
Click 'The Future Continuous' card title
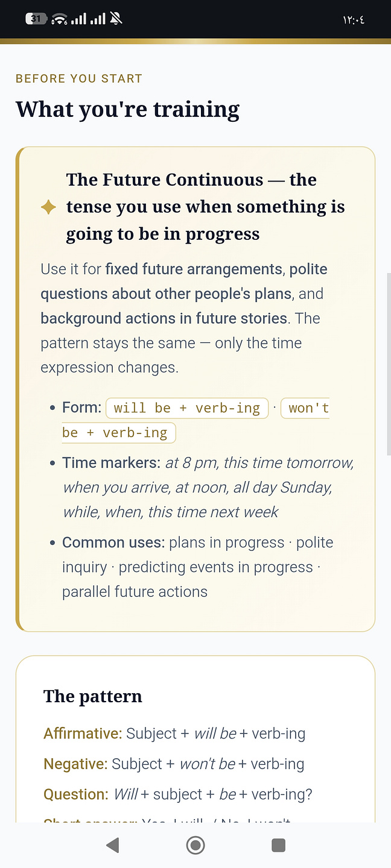coord(206,207)
